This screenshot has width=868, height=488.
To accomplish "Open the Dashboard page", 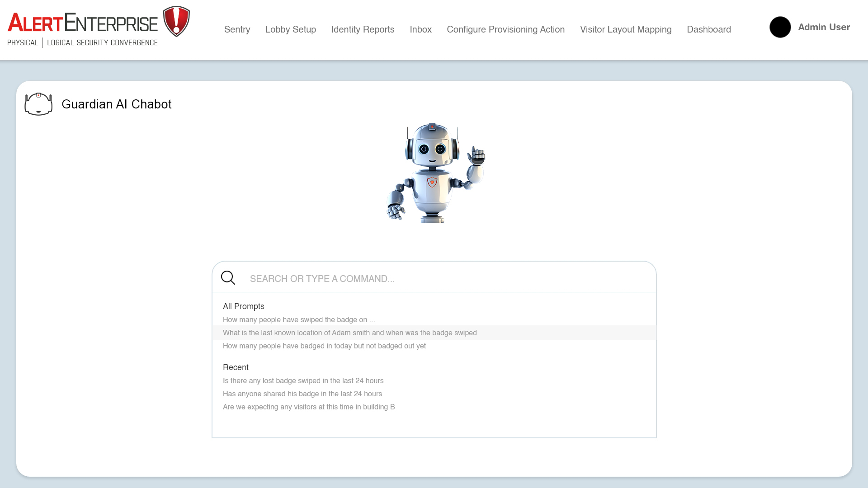I will pyautogui.click(x=708, y=29).
